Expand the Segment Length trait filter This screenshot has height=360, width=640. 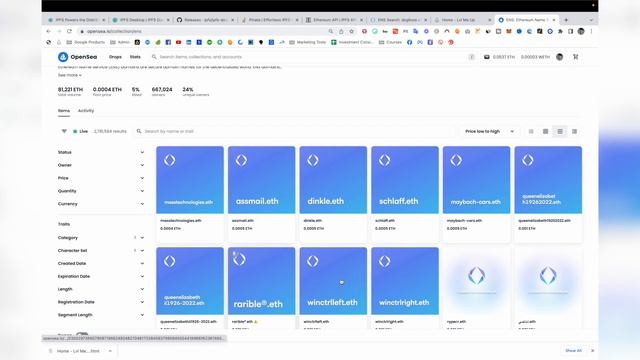(101, 315)
